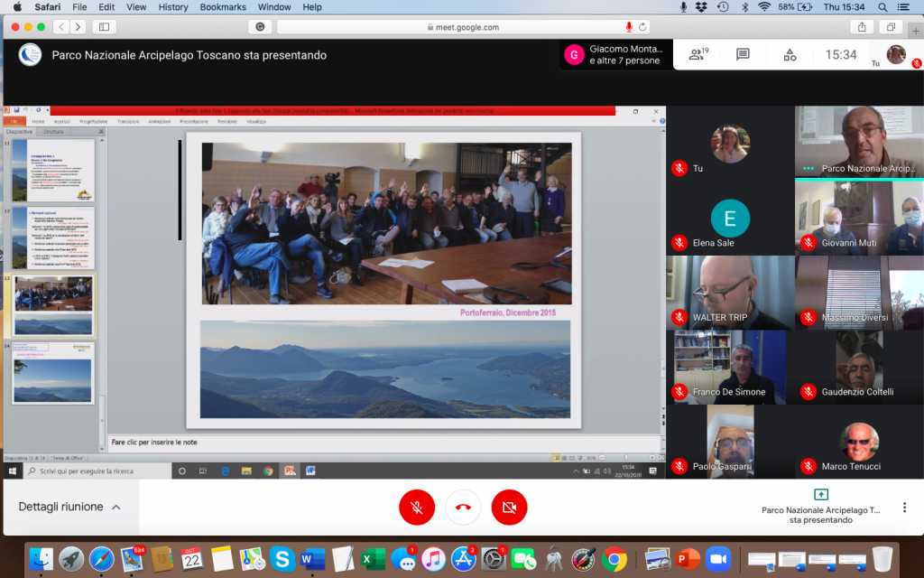Open the Bookmarks menu
924x578 pixels.
pos(222,7)
